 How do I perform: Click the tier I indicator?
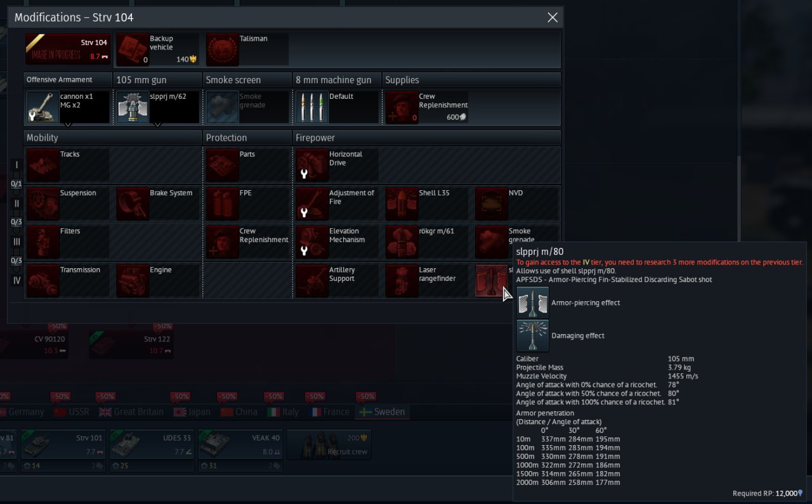click(x=17, y=165)
